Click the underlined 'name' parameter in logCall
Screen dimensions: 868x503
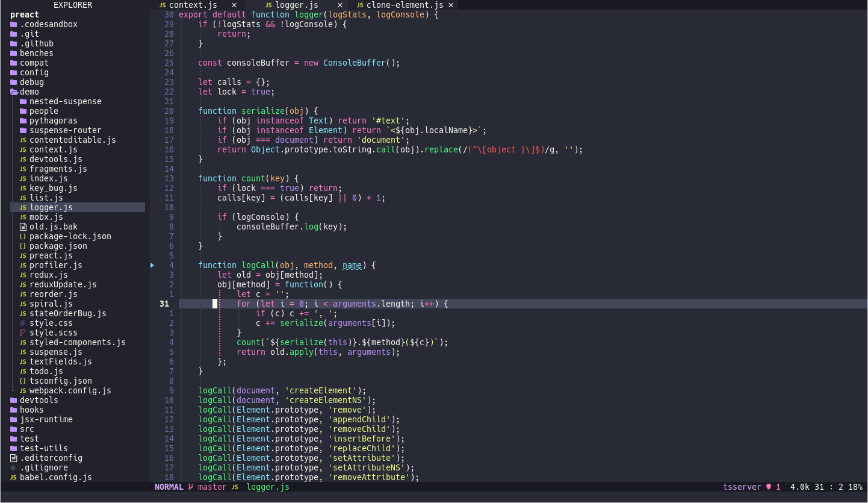coord(352,265)
